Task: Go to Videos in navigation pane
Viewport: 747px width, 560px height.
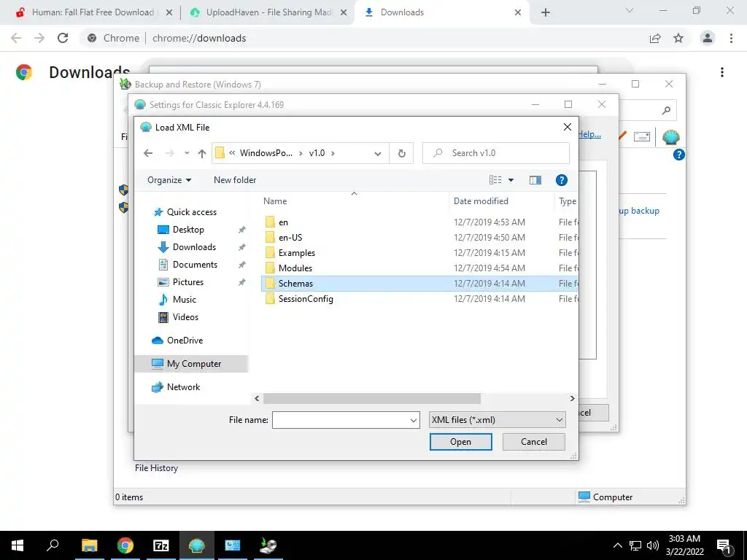Action: click(185, 317)
